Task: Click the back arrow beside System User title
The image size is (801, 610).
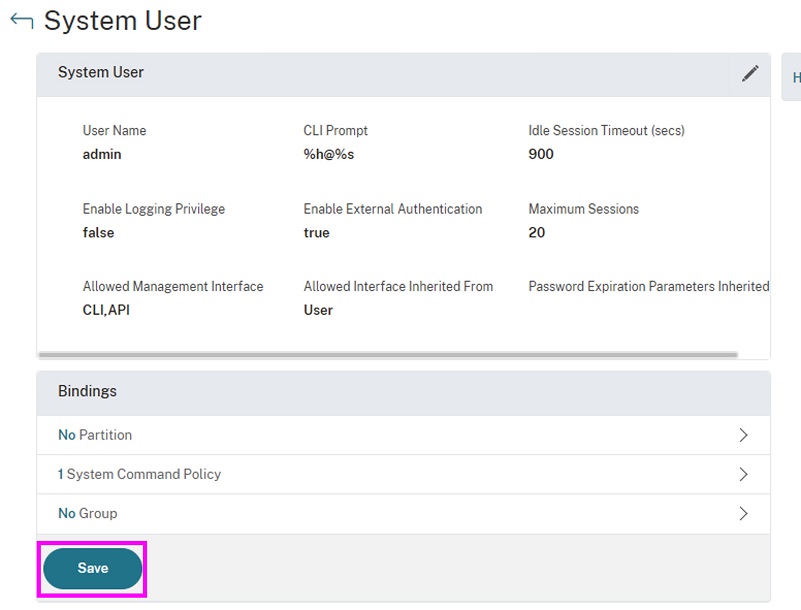Action: point(21,21)
